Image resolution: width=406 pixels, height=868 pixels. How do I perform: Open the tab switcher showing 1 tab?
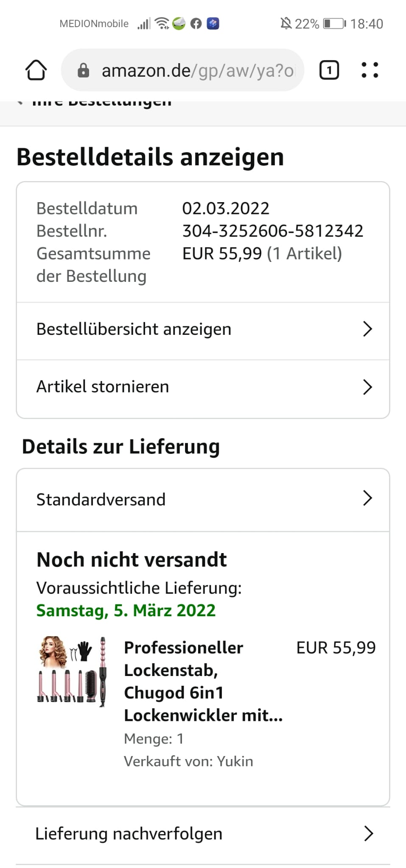[329, 70]
